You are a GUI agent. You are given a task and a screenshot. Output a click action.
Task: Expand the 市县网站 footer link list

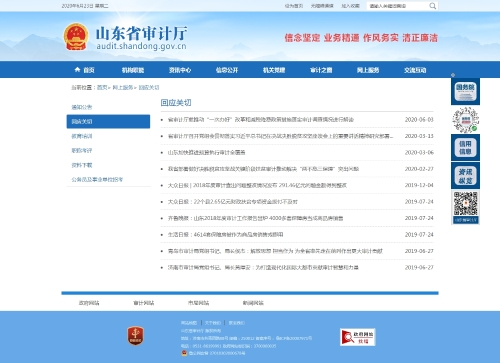click(198, 303)
